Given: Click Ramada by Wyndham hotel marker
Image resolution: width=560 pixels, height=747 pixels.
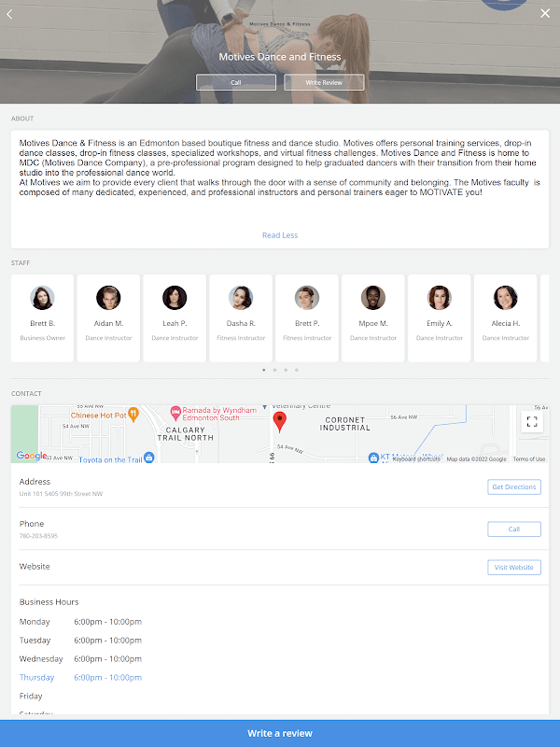Looking at the screenshot, I should click(x=175, y=412).
